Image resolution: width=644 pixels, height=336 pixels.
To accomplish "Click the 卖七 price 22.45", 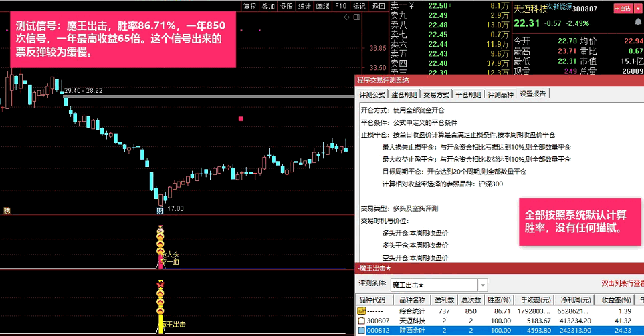I will [x=438, y=35].
